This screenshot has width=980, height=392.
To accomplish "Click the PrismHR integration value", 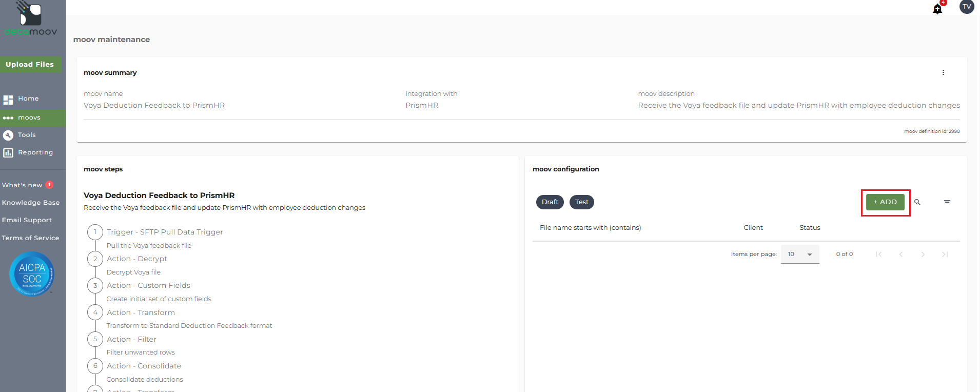I will point(422,105).
